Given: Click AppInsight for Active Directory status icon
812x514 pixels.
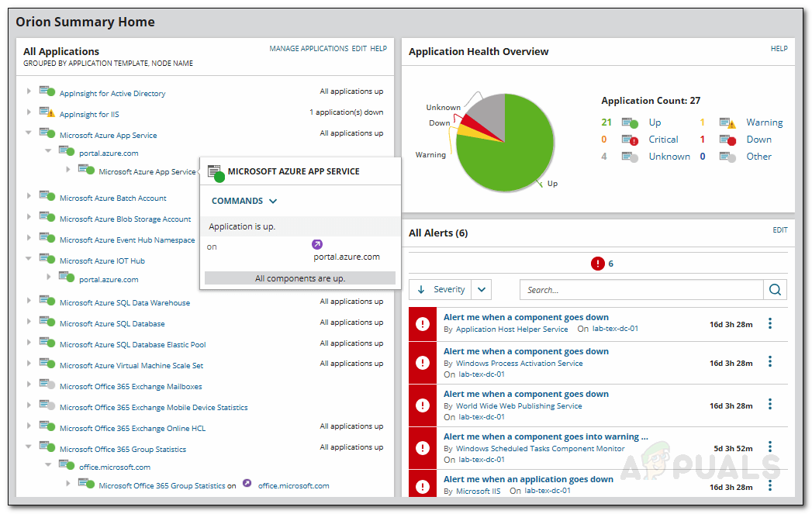Looking at the screenshot, I should pyautogui.click(x=47, y=91).
